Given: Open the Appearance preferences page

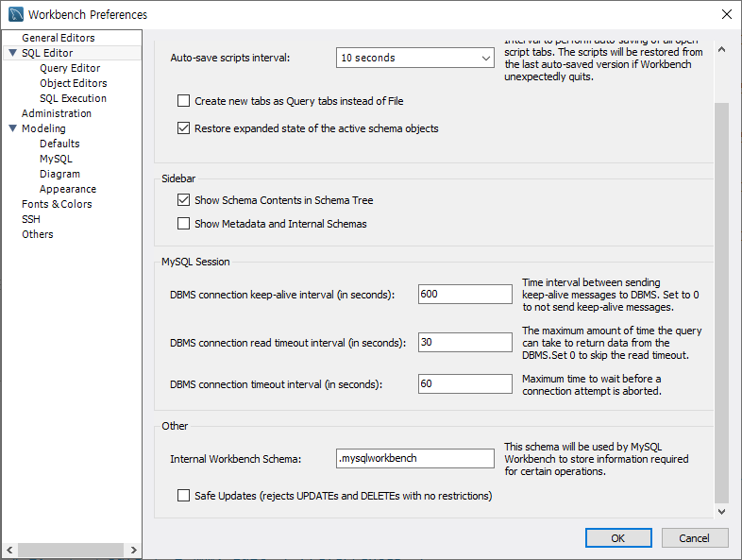Looking at the screenshot, I should coord(68,190).
